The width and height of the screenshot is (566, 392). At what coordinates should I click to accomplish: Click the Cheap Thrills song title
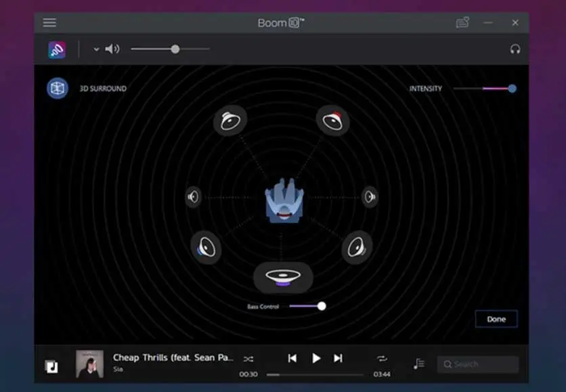(173, 357)
